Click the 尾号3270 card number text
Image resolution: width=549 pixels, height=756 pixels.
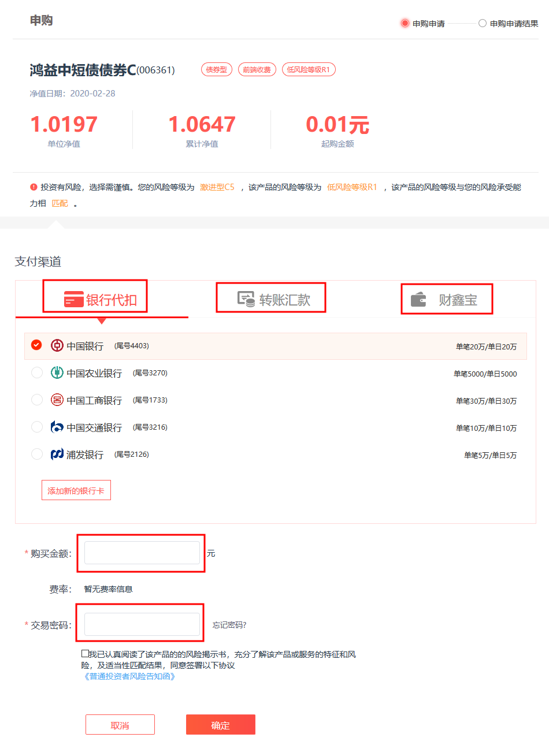(150, 373)
